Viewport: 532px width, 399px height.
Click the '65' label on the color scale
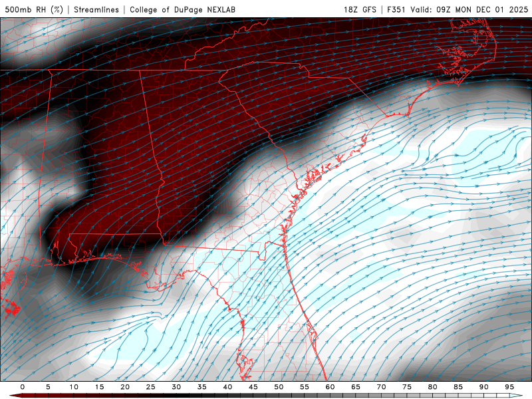[356, 387]
